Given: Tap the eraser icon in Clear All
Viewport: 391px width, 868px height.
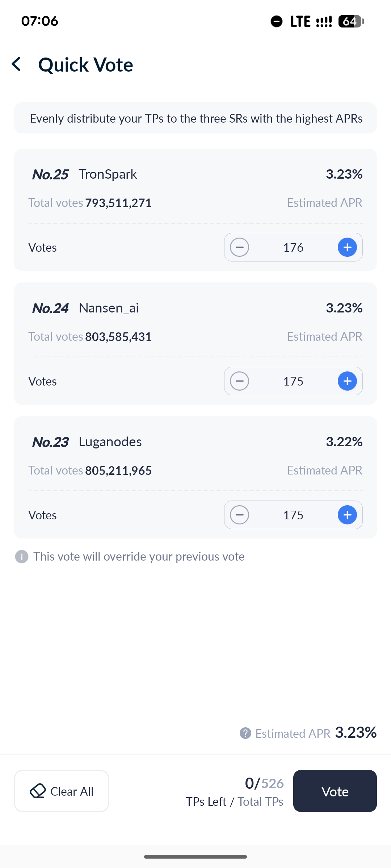Looking at the screenshot, I should (x=38, y=791).
